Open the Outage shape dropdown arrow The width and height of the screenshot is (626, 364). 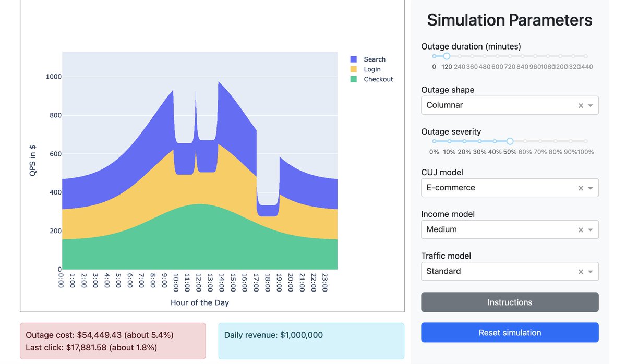click(x=591, y=105)
